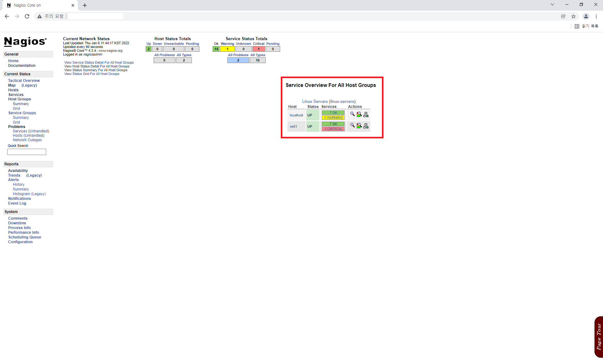Click the Critical count red box
Screen dimensions: 603x364
tap(258, 49)
